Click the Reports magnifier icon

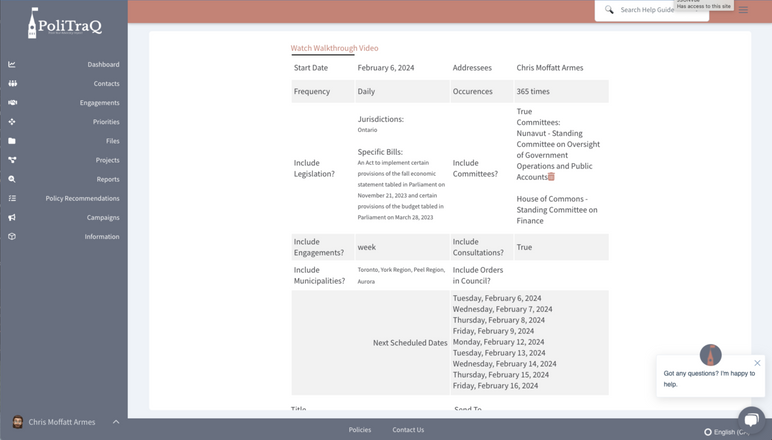click(12, 179)
